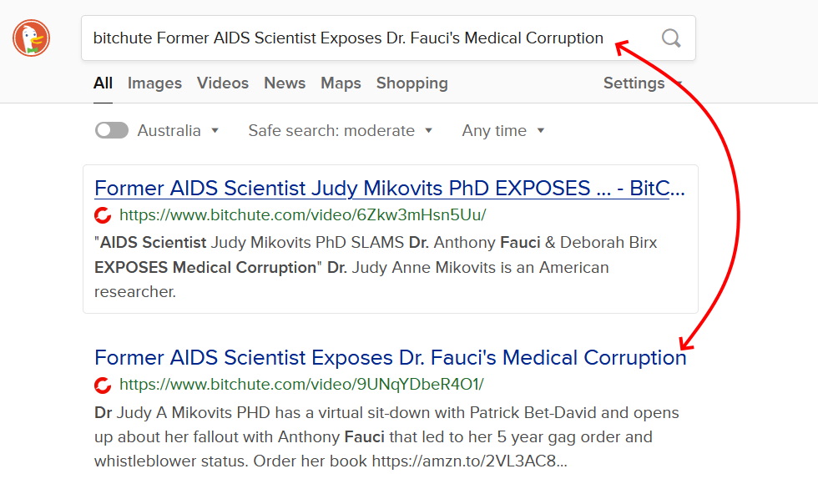Image resolution: width=818 pixels, height=504 pixels.
Task: Toggle the Australia region switch
Action: (112, 130)
